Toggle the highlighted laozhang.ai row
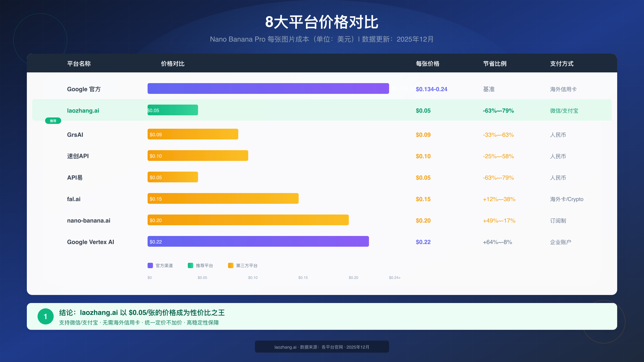Screen dimensions: 644x362 [x=322, y=110]
